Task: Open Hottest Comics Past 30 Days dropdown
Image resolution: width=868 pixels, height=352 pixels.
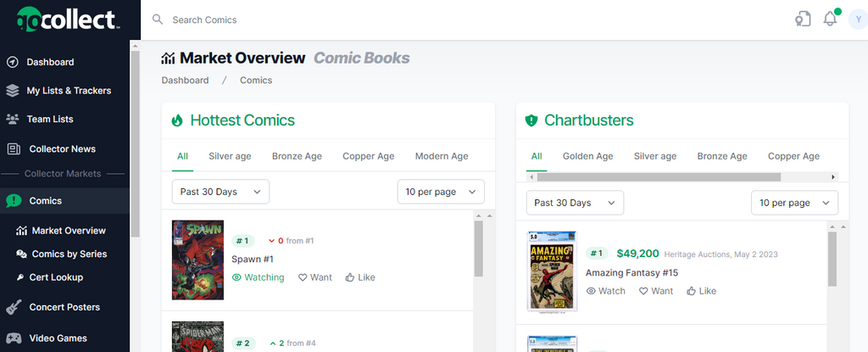Action: (221, 192)
